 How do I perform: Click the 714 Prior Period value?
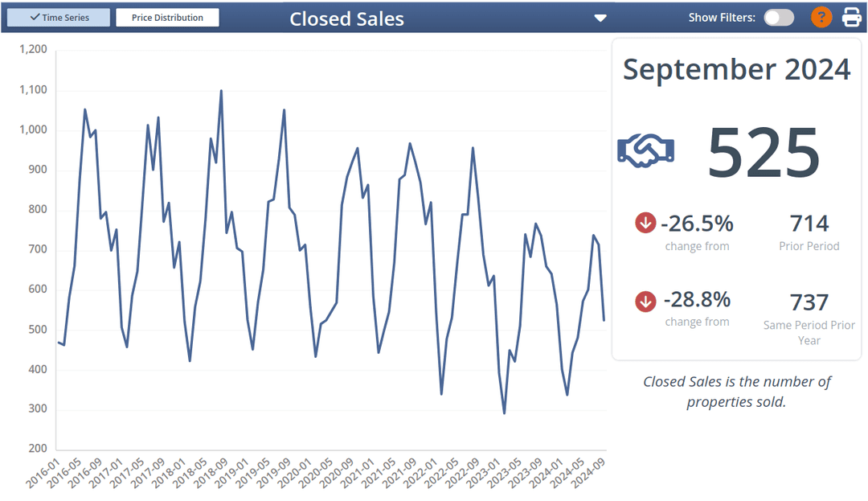[809, 223]
